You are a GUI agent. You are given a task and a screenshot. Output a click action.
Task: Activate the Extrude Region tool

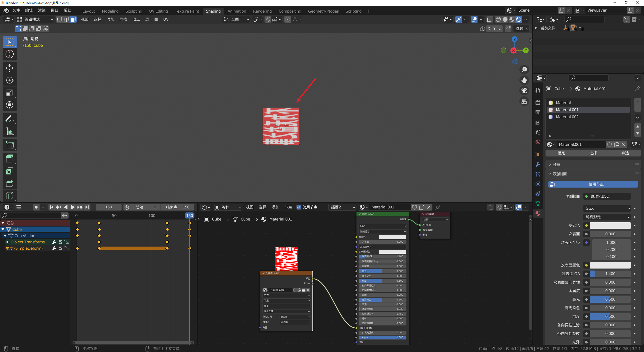pyautogui.click(x=10, y=159)
